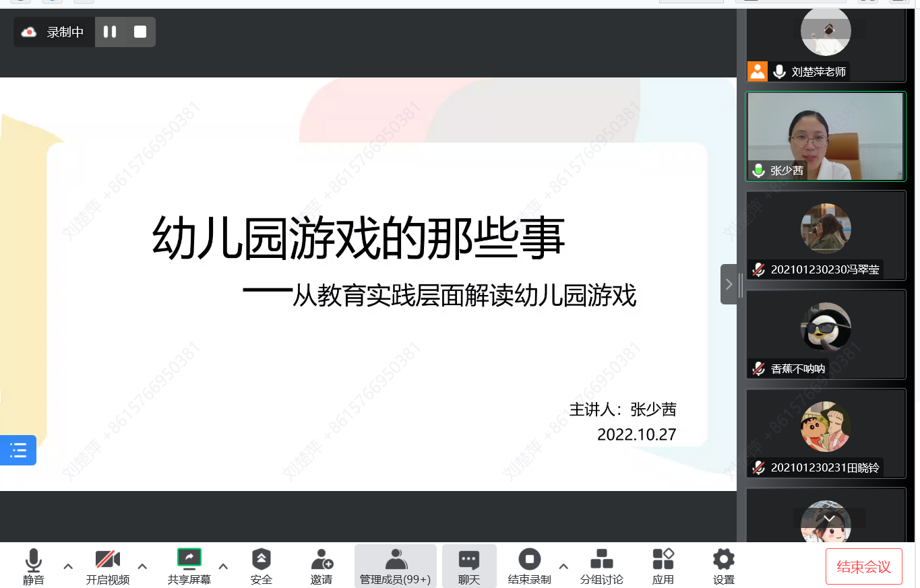Turn on video with camera icon
This screenshot has height=588, width=920.
(x=107, y=560)
